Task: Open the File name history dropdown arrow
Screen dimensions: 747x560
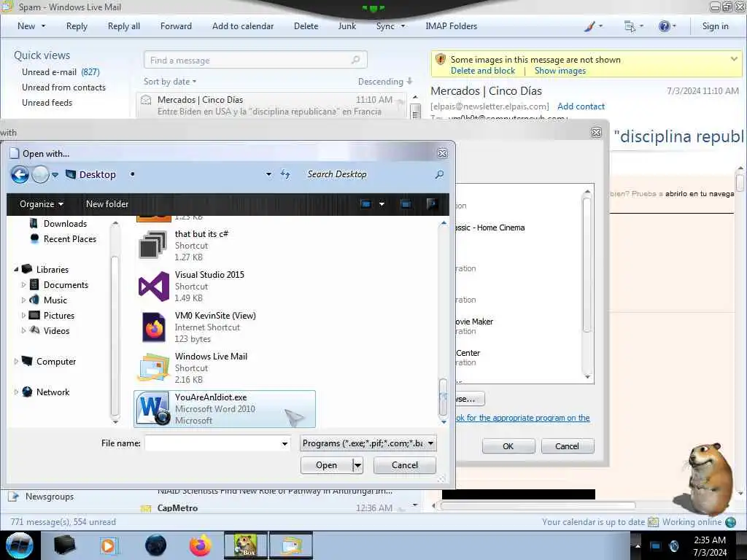Action: (285, 444)
